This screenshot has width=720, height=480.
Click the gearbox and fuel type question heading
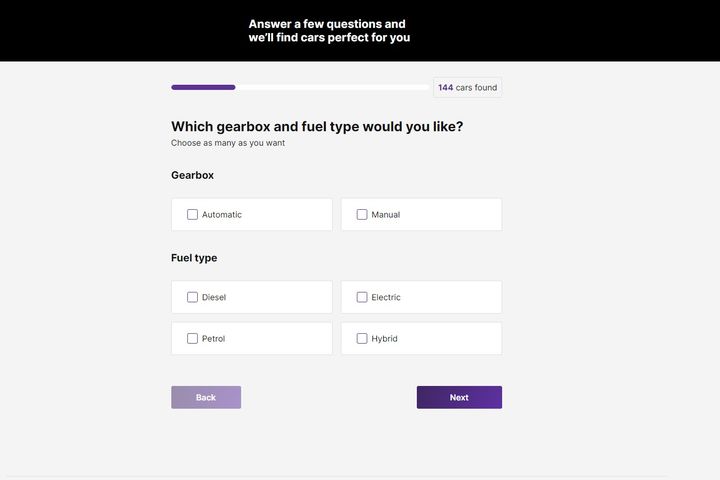pyautogui.click(x=317, y=127)
